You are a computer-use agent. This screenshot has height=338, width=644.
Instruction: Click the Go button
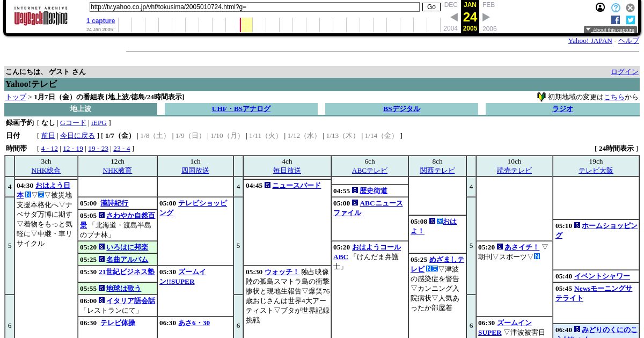tap(431, 7)
